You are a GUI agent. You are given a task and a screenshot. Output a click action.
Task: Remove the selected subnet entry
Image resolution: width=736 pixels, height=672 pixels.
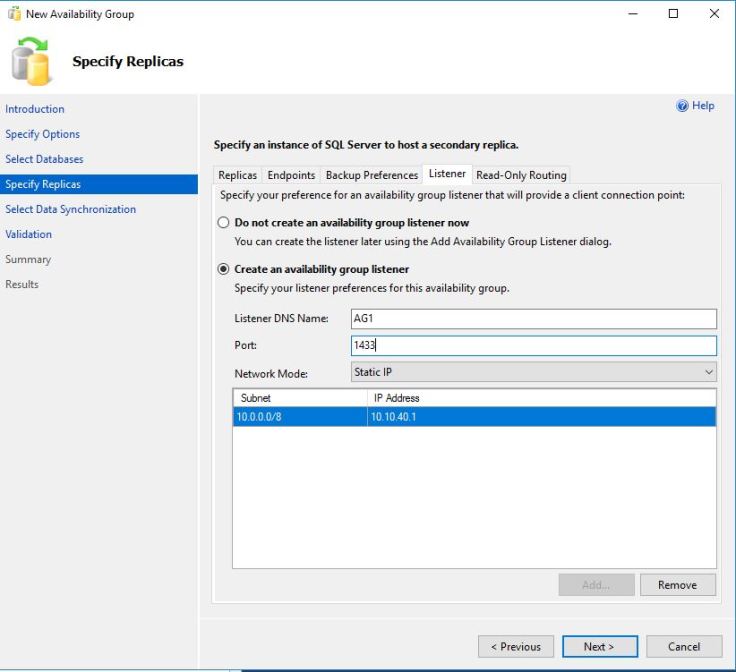coord(678,585)
